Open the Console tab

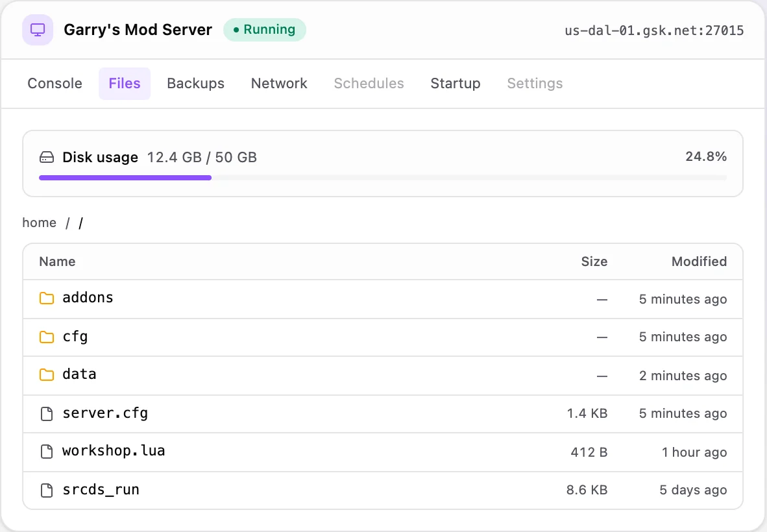tap(55, 84)
